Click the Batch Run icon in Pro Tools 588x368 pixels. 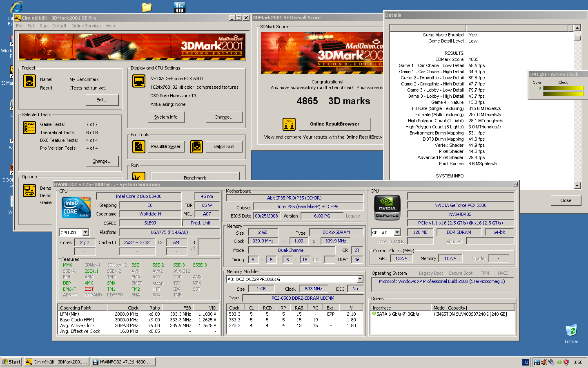tap(196, 146)
